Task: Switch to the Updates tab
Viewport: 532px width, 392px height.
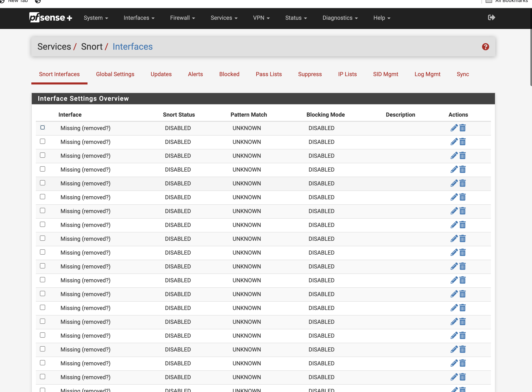Action: pyautogui.click(x=161, y=74)
